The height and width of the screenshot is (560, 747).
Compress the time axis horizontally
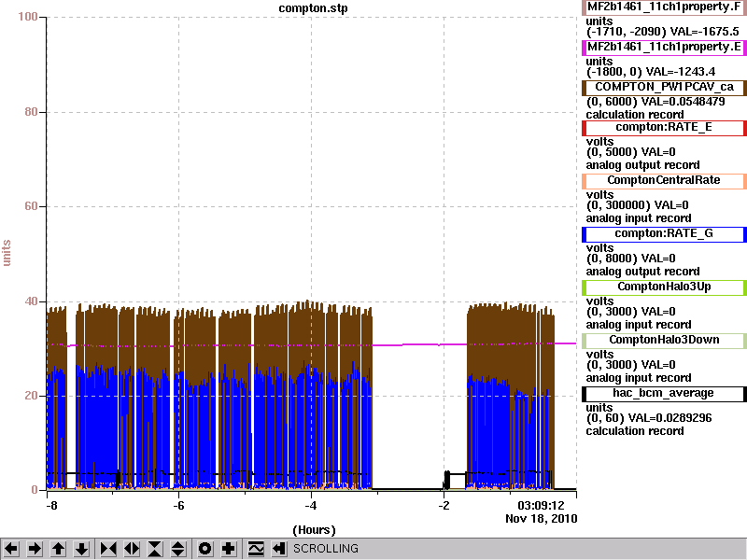tap(108, 549)
